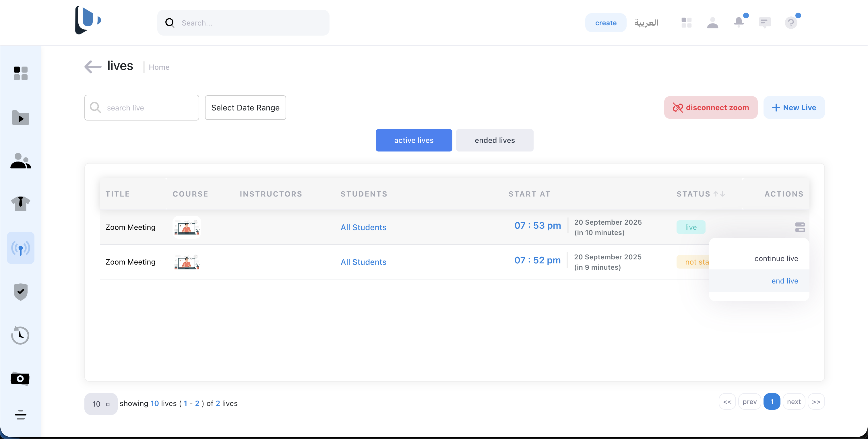Click the sidebar collapse lines icon

click(x=21, y=415)
